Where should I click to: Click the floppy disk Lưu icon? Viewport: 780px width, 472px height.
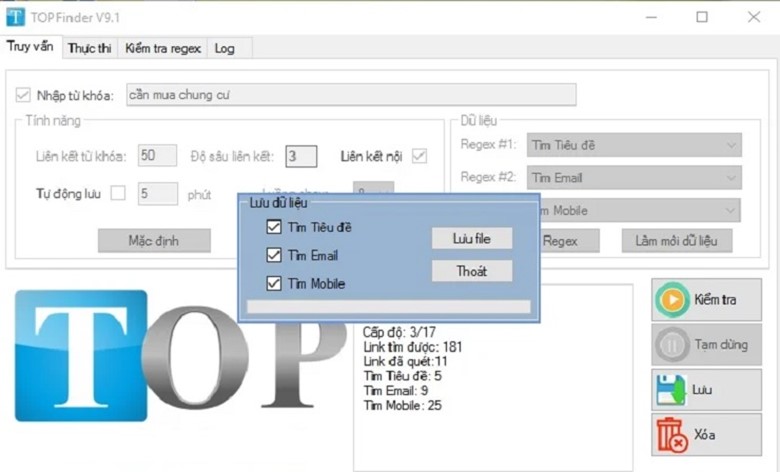point(671,389)
